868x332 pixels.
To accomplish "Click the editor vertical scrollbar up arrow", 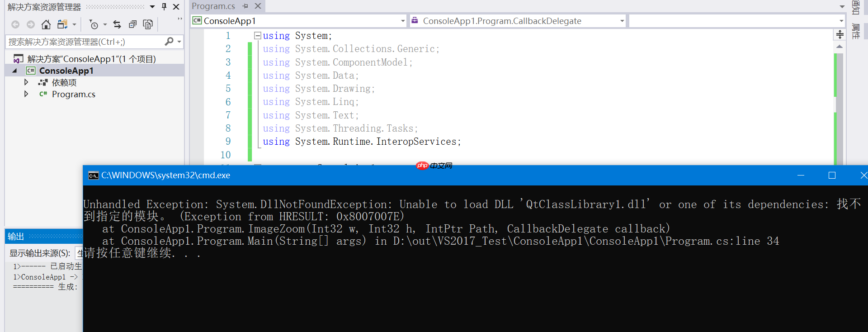I will [840, 47].
